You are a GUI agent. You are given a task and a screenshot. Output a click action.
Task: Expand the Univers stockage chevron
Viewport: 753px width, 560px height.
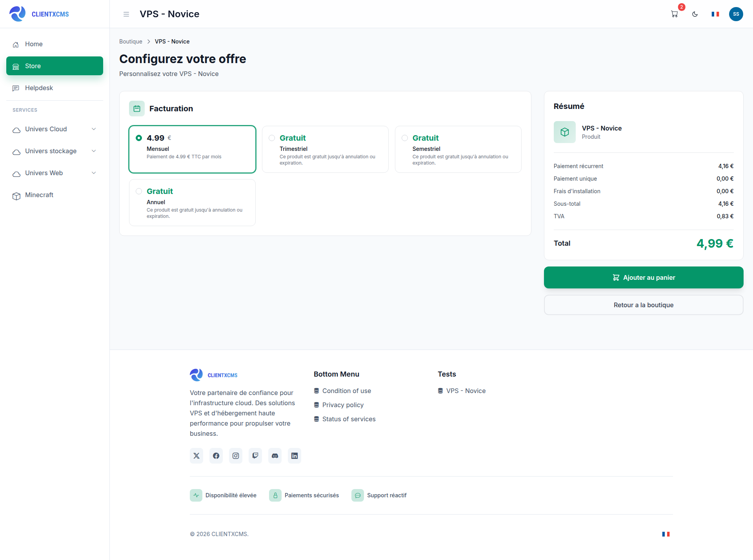(x=94, y=151)
